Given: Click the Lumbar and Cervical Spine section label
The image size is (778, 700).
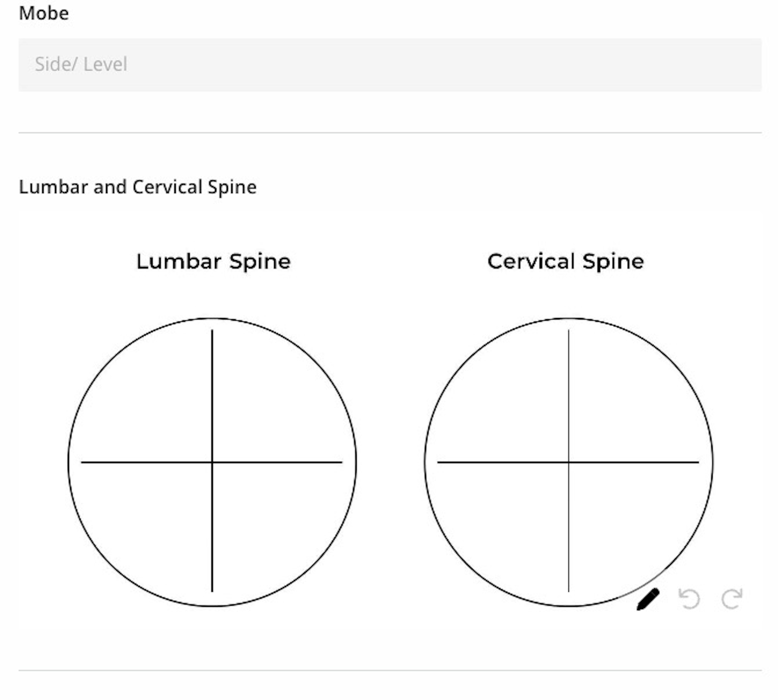Looking at the screenshot, I should click(138, 187).
